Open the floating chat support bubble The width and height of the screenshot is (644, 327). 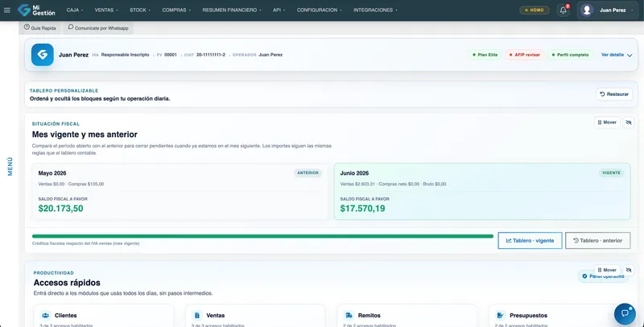(x=625, y=313)
